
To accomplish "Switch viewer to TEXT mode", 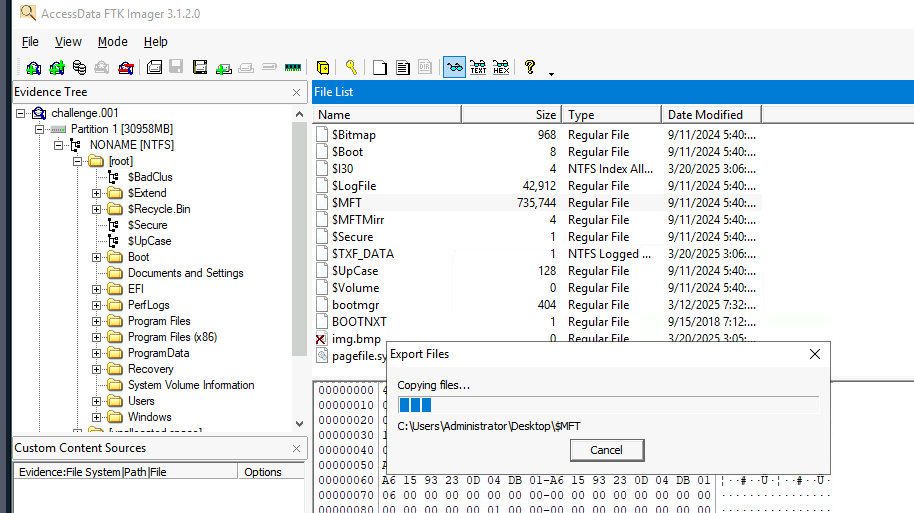I will point(478,68).
